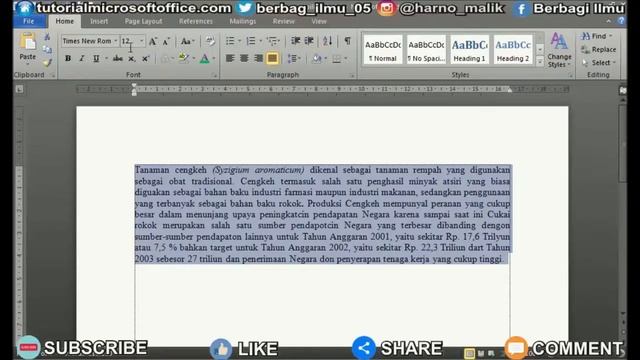Click the Copy icon in Clipboard group
640x360 pixels.
coord(47,50)
